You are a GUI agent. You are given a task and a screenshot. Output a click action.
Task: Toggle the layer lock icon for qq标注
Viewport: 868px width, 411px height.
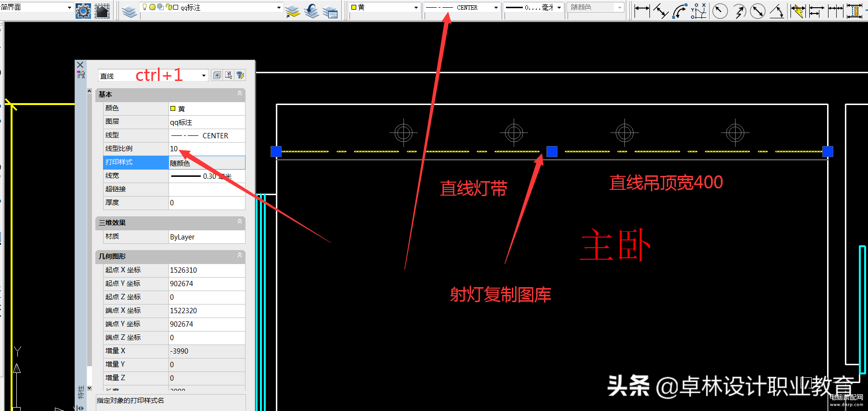point(168,7)
